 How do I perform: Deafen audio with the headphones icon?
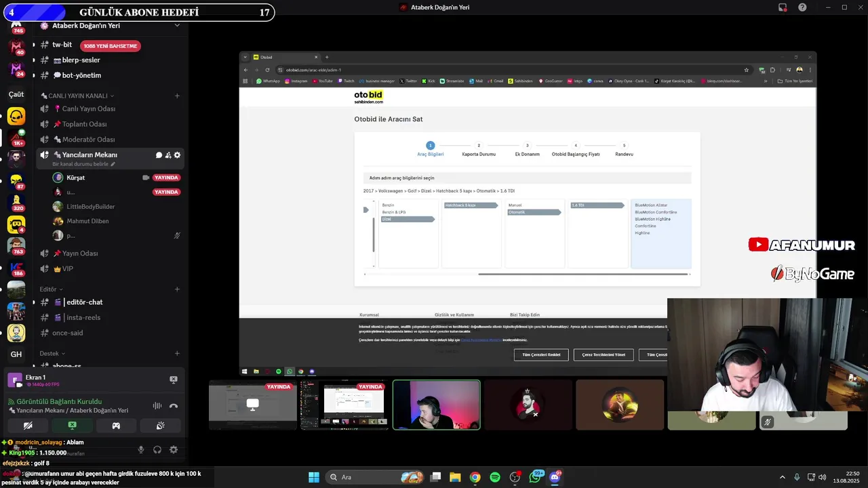pos(157,449)
